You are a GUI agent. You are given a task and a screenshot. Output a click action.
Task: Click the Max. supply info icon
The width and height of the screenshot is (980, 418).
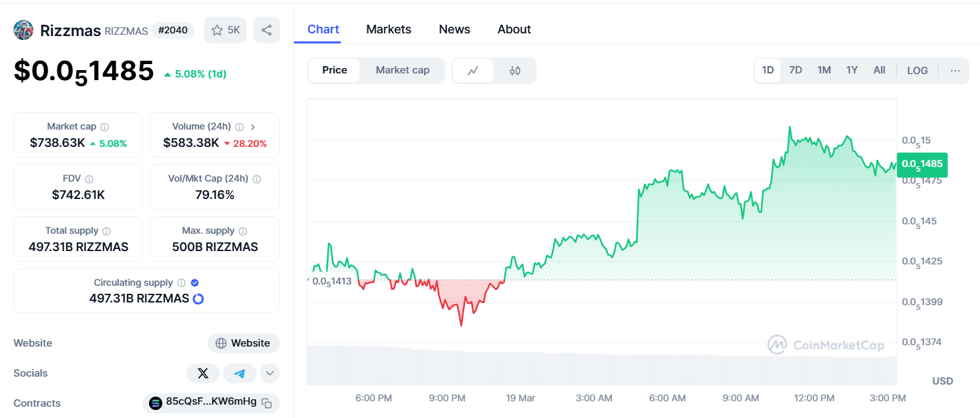point(243,231)
